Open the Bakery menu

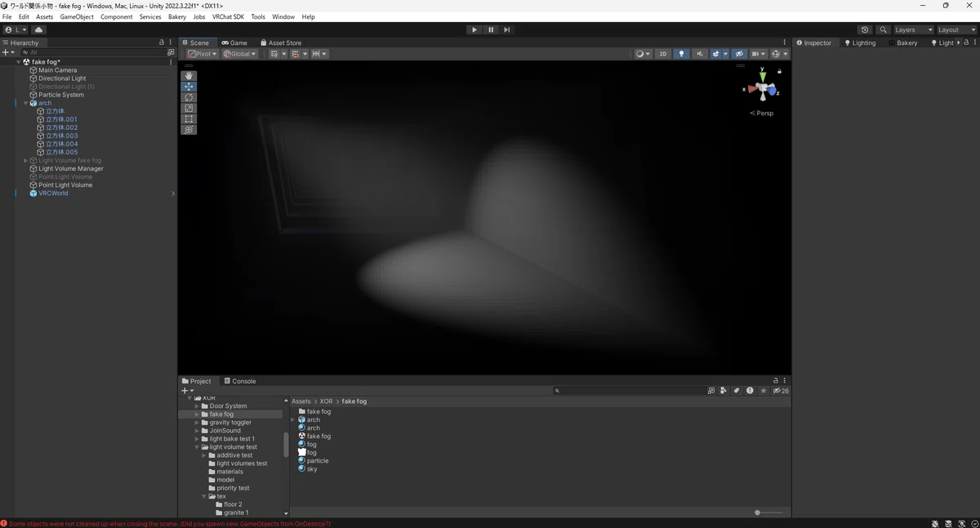click(x=177, y=16)
